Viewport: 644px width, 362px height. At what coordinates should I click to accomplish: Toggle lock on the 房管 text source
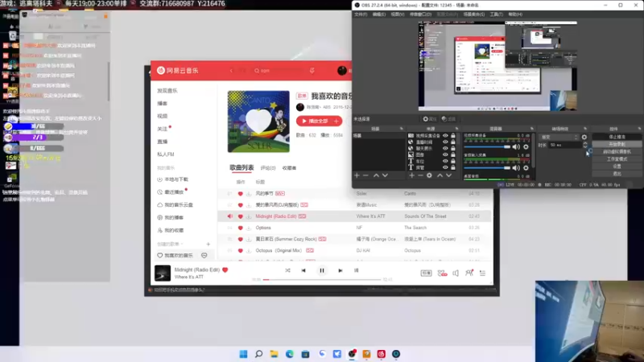(x=453, y=167)
